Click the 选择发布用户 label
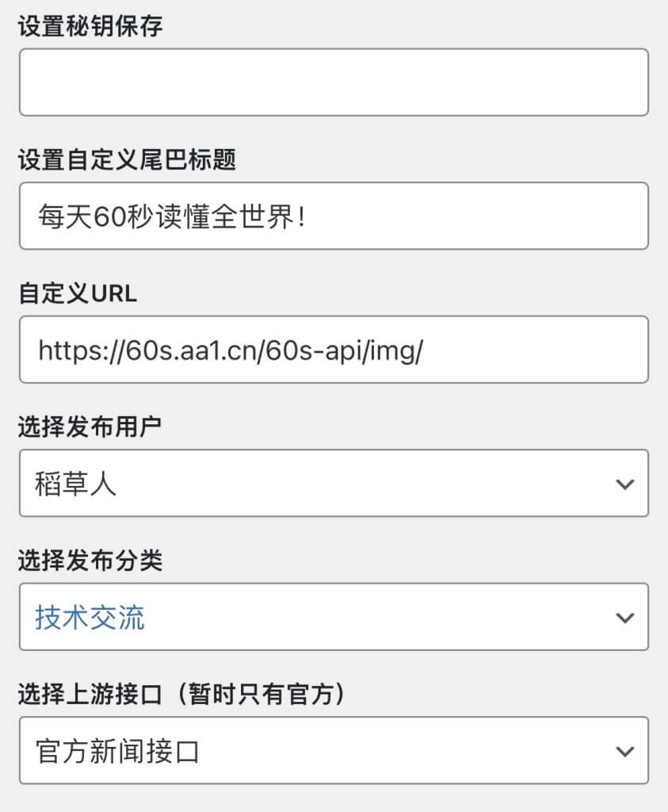The height and width of the screenshot is (812, 668). pyautogui.click(x=90, y=427)
